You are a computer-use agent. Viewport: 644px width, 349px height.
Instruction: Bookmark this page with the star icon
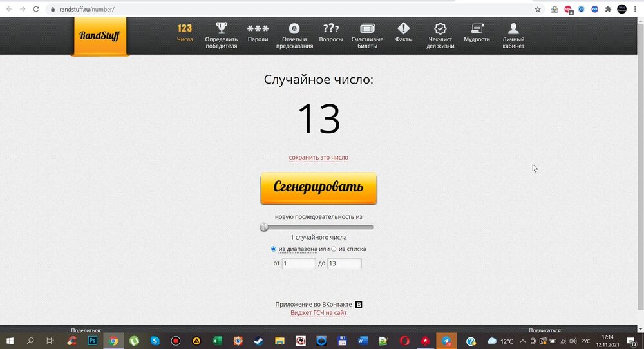[538, 9]
